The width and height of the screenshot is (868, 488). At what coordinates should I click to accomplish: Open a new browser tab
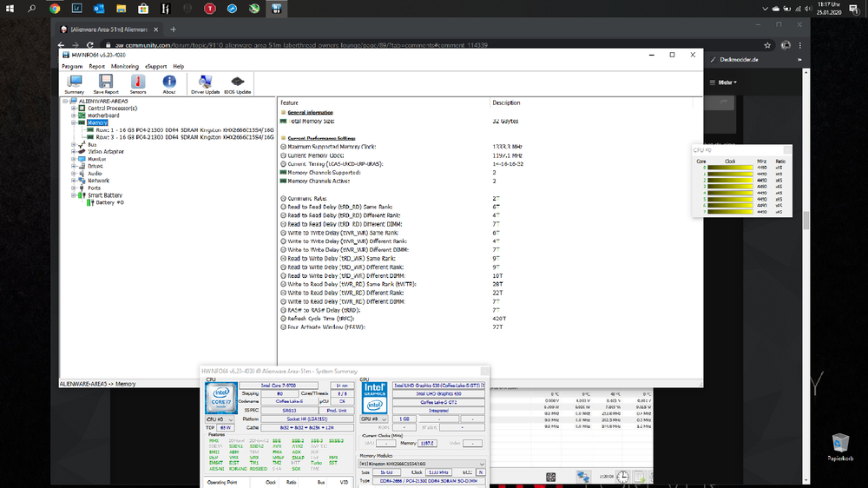[173, 29]
